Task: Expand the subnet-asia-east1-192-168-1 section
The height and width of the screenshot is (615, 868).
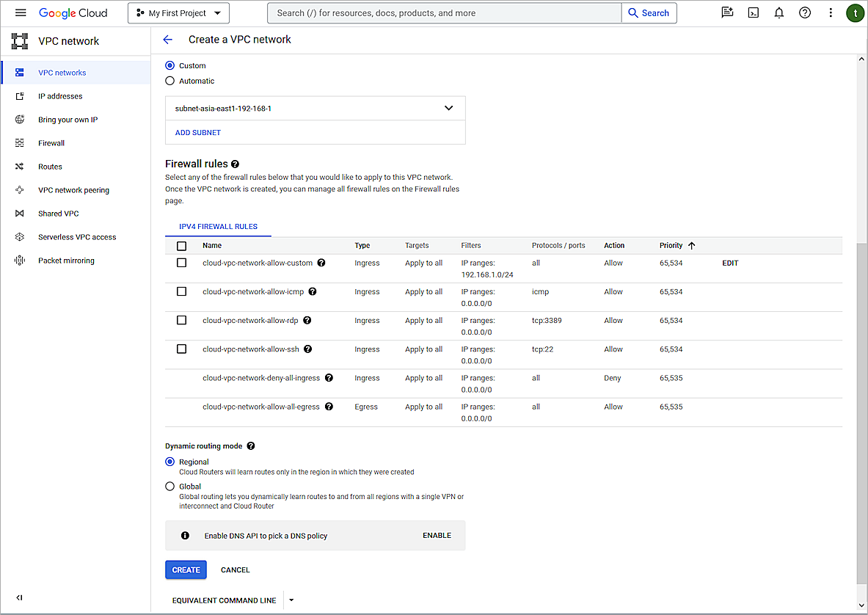Action: (448, 107)
